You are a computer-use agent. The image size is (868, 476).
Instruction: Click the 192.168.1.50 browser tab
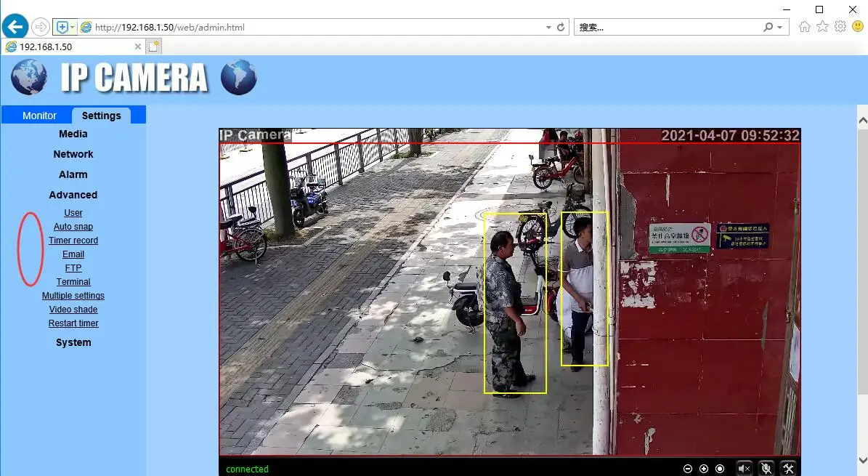[x=72, y=47]
